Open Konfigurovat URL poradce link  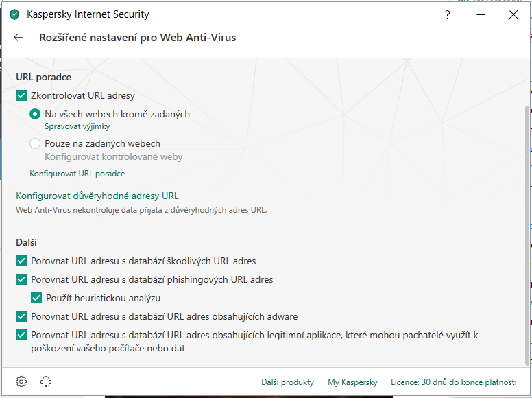77,174
